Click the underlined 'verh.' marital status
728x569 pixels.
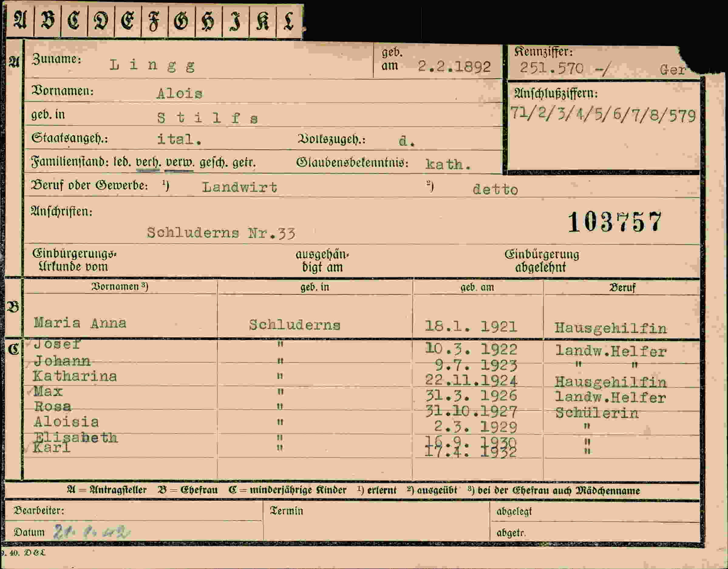click(x=148, y=163)
